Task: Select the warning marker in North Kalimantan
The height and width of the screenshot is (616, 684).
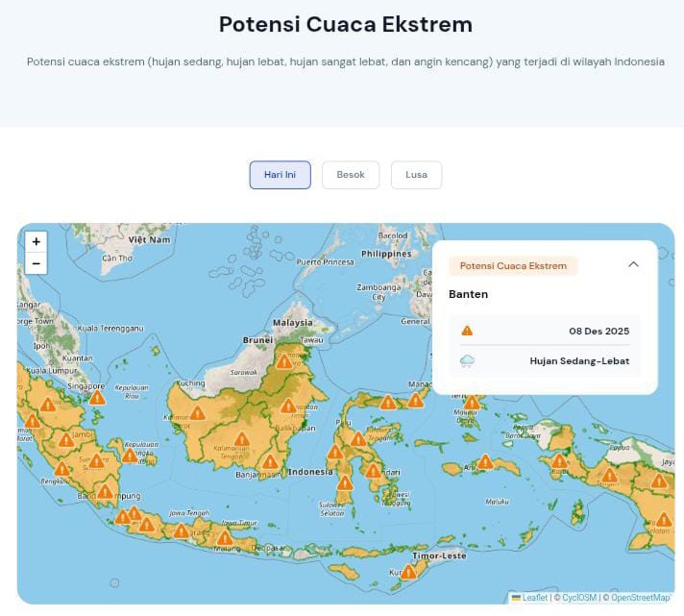Action: 284,361
